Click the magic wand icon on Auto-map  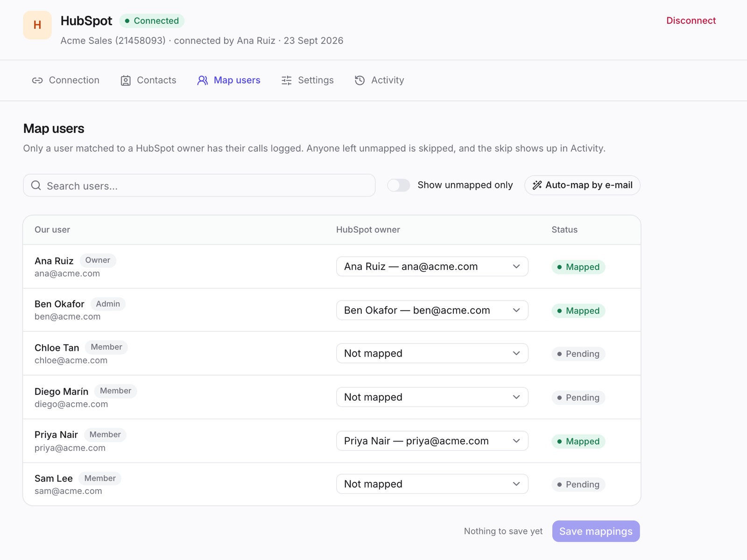pos(537,185)
